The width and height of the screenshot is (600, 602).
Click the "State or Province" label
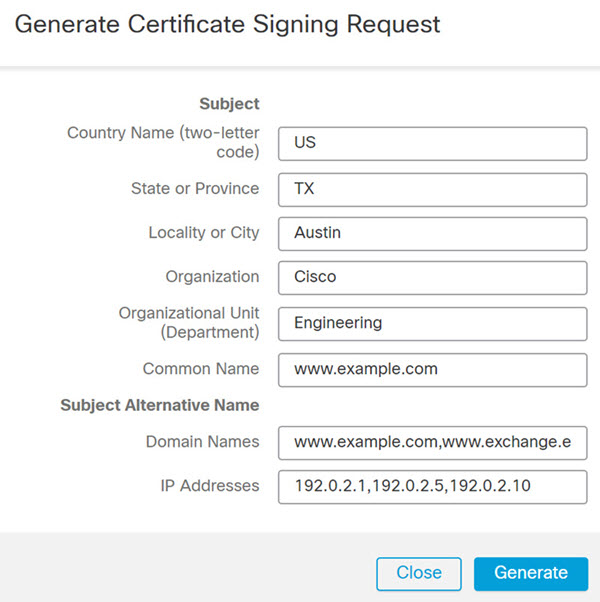[x=194, y=188]
